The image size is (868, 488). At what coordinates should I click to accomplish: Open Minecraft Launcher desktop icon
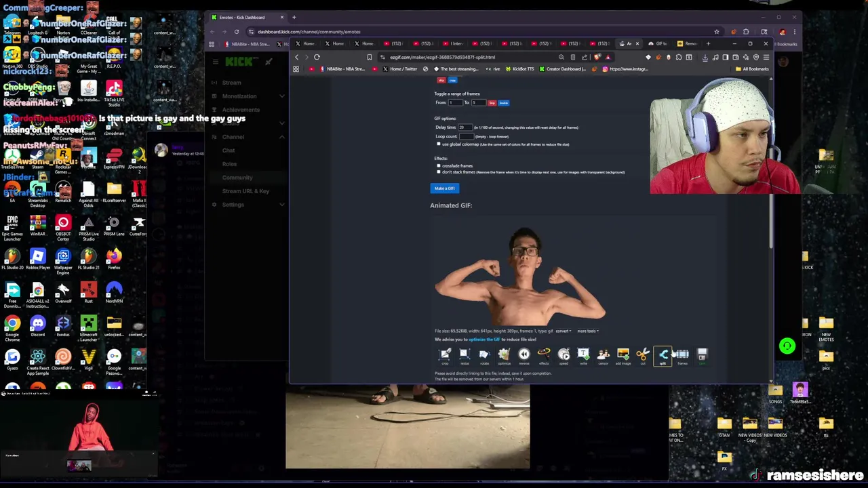pyautogui.click(x=88, y=327)
